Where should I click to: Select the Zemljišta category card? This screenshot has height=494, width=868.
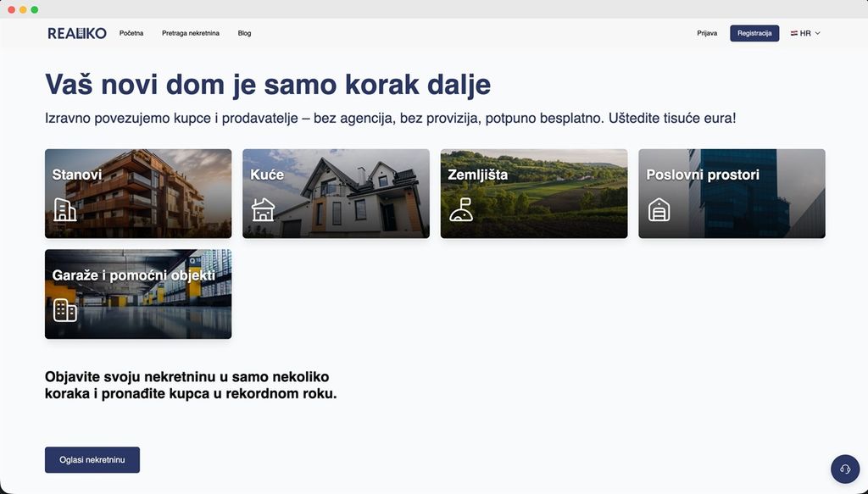(x=533, y=193)
